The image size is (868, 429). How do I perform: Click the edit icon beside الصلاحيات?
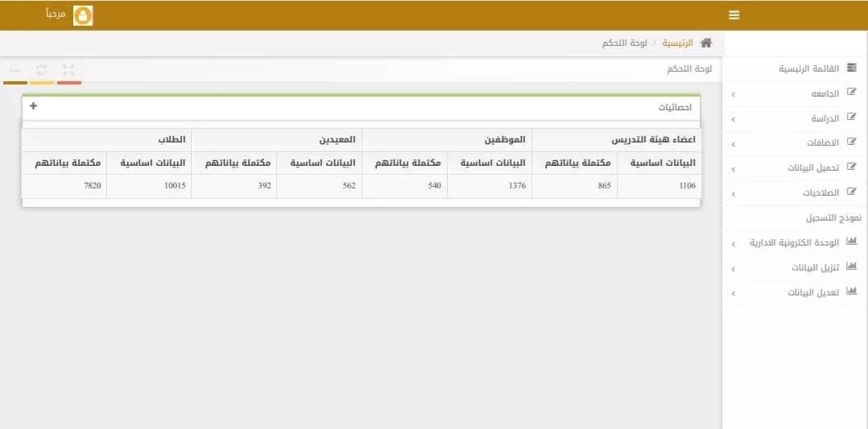pyautogui.click(x=851, y=192)
